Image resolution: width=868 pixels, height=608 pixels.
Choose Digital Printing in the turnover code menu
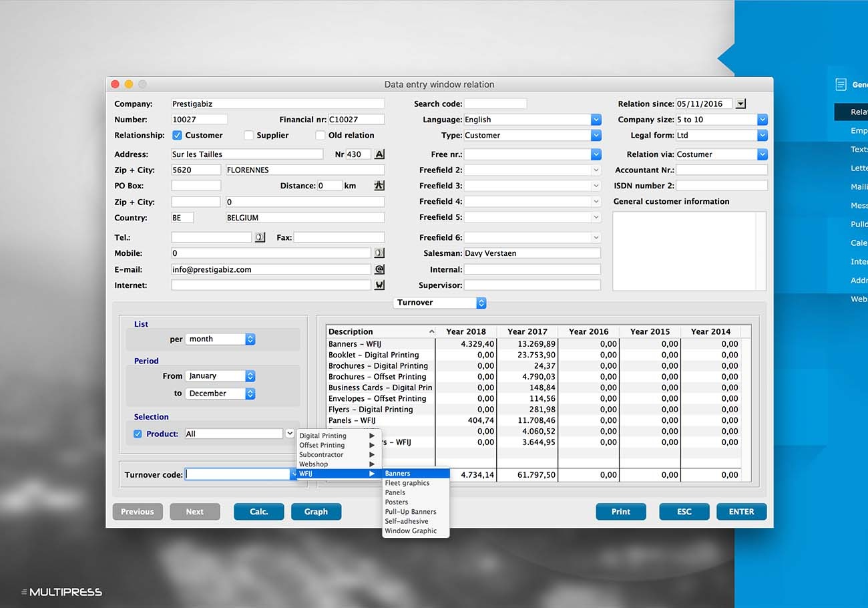[x=339, y=436]
